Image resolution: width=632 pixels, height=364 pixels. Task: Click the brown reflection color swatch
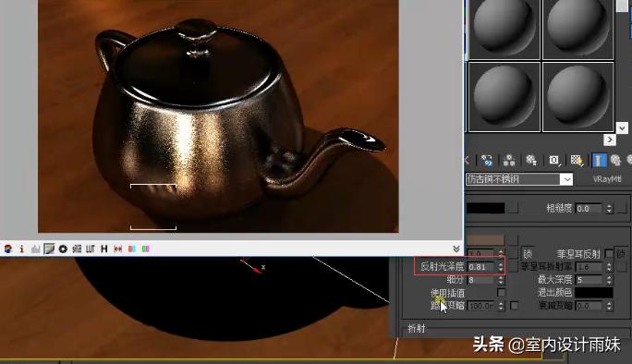click(x=485, y=240)
